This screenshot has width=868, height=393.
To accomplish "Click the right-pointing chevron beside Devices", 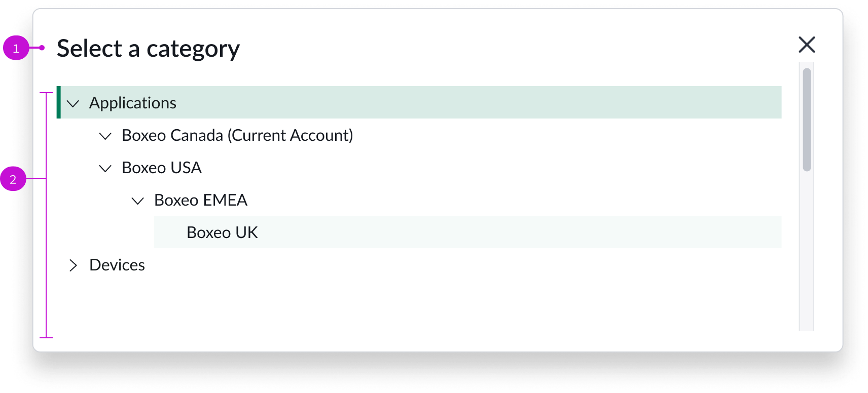I will (x=73, y=265).
